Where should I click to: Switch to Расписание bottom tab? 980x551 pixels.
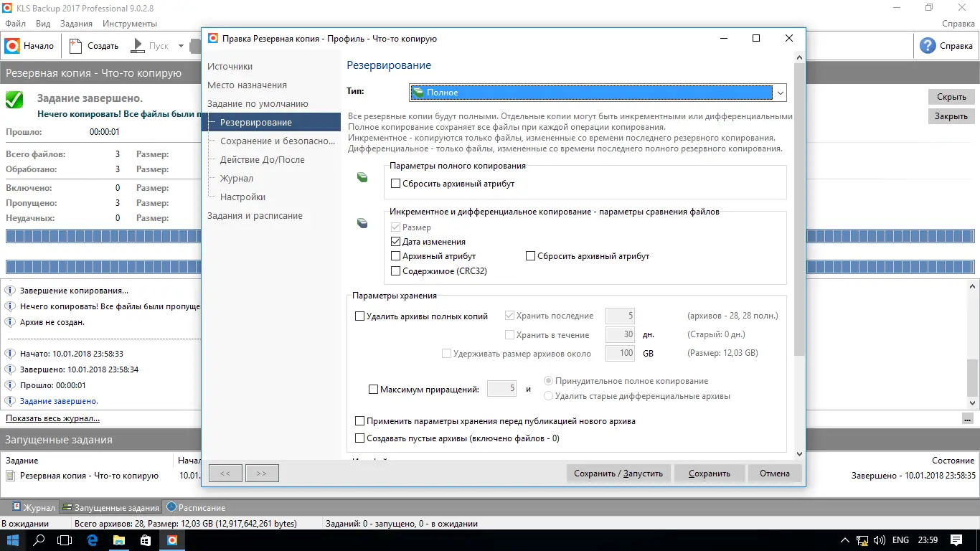(196, 507)
